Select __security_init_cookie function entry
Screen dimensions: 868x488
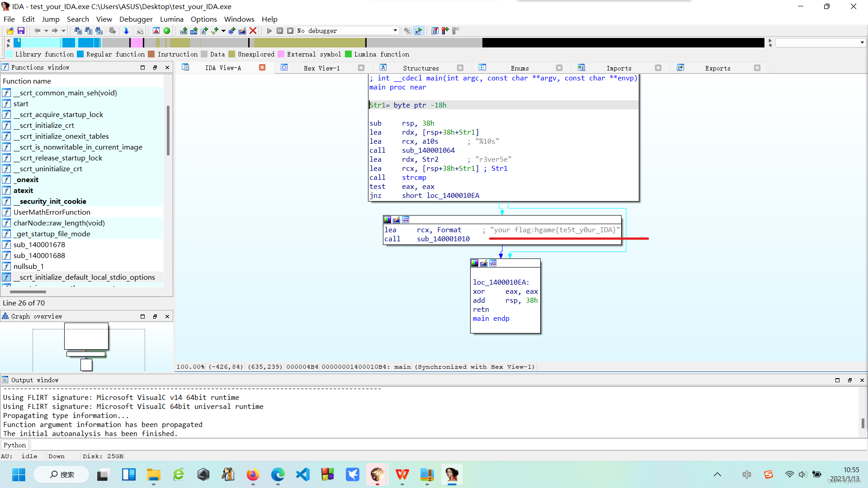coord(82,202)
